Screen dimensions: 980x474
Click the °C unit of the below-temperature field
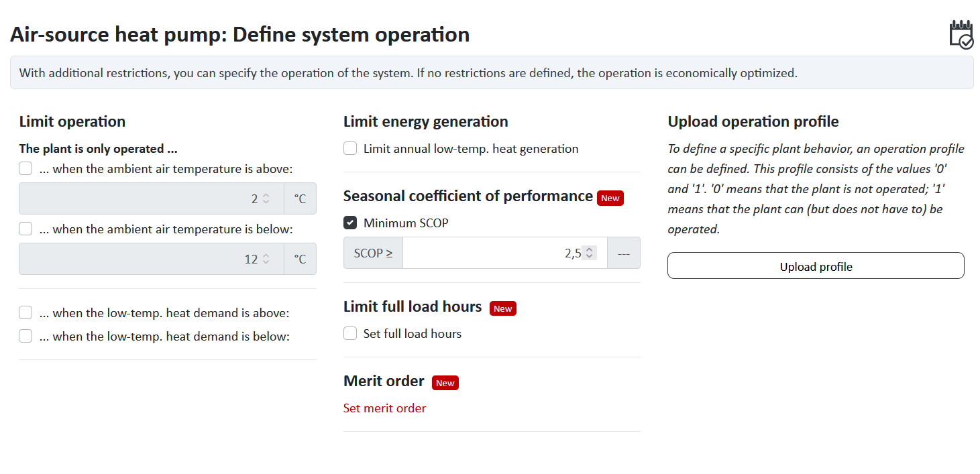click(x=300, y=259)
